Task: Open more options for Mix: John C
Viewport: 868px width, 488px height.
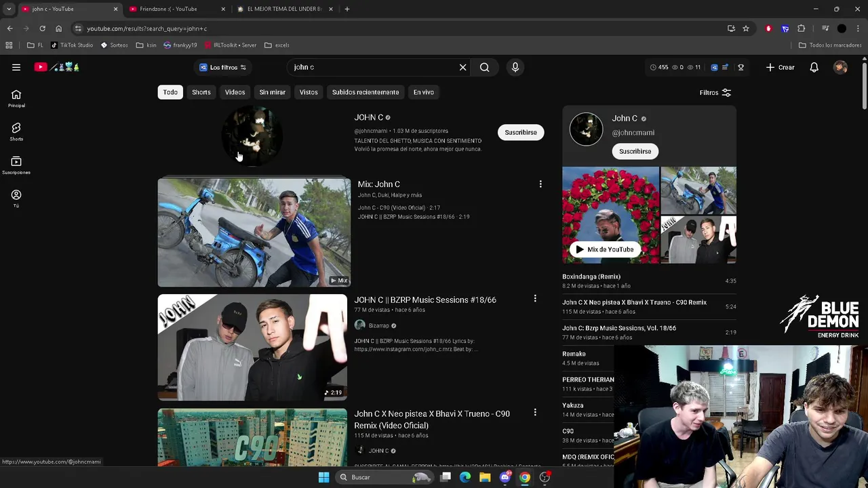Action: 540,184
